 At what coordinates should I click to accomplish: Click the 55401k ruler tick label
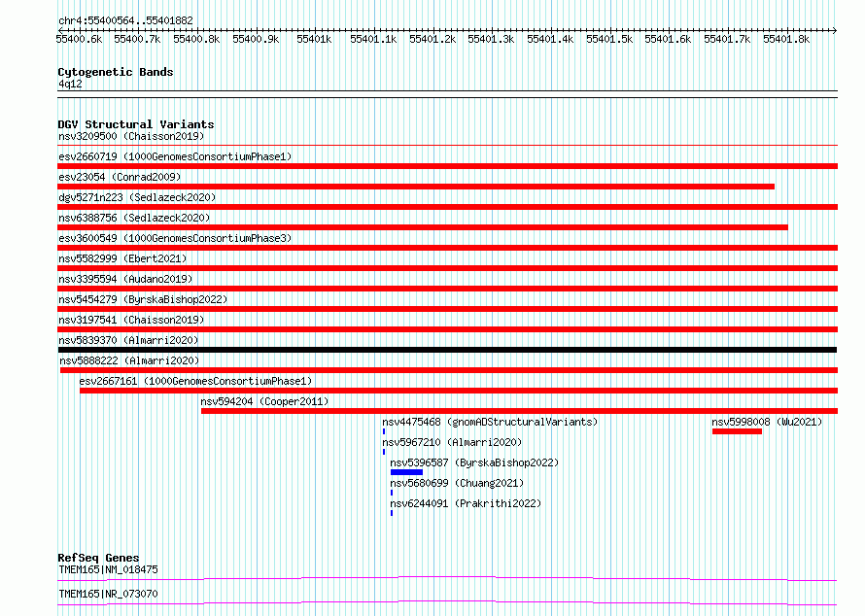coord(314,39)
